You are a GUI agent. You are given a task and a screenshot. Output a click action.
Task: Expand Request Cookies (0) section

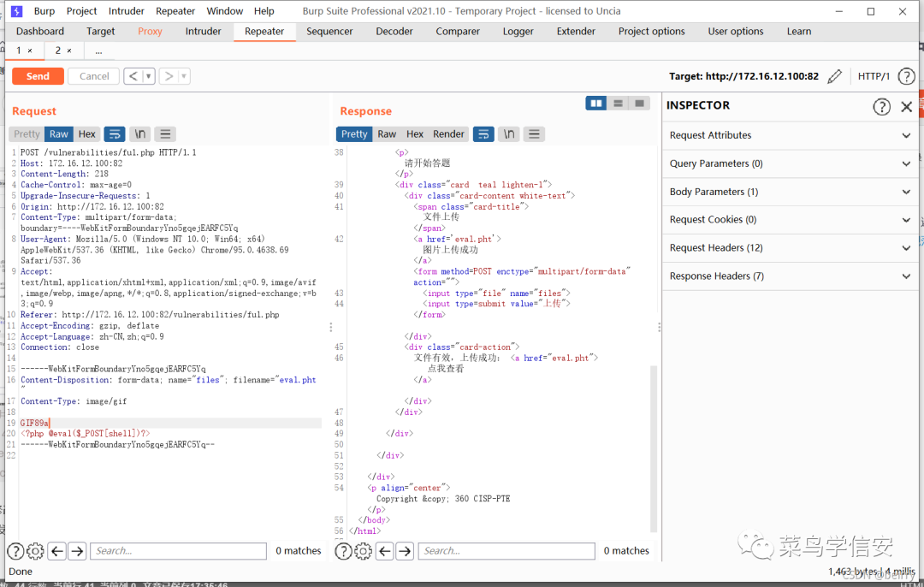click(x=790, y=220)
